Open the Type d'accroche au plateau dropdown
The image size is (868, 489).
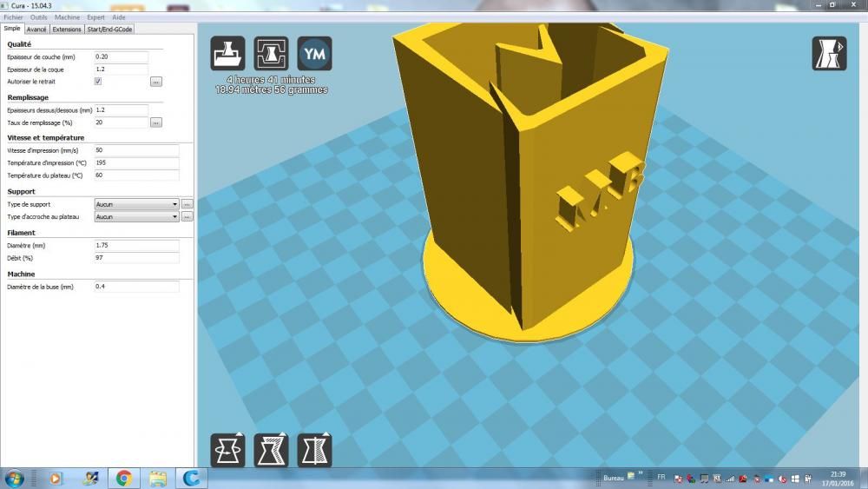[136, 216]
